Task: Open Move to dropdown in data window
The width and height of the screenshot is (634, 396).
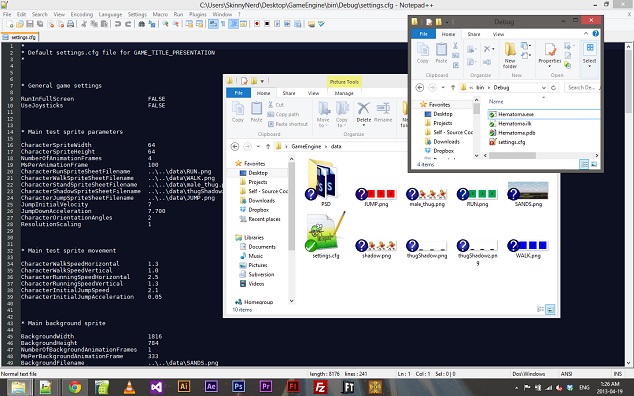Action: click(323, 114)
